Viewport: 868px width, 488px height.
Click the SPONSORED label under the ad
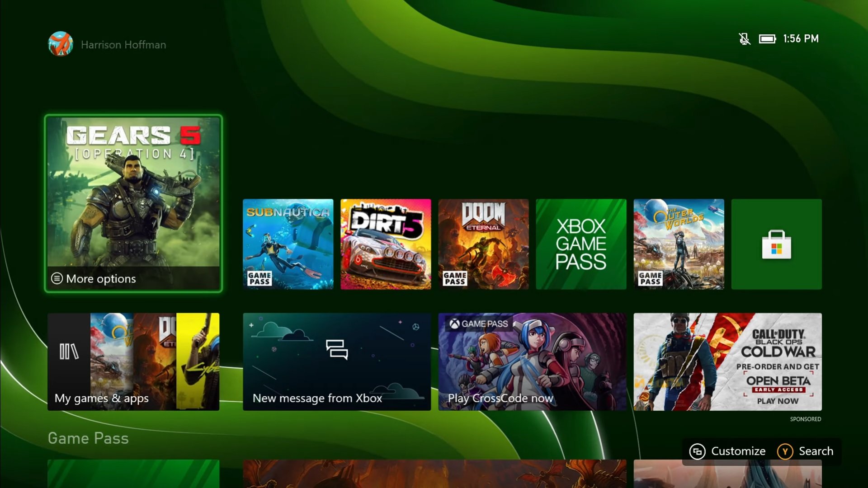(x=805, y=419)
